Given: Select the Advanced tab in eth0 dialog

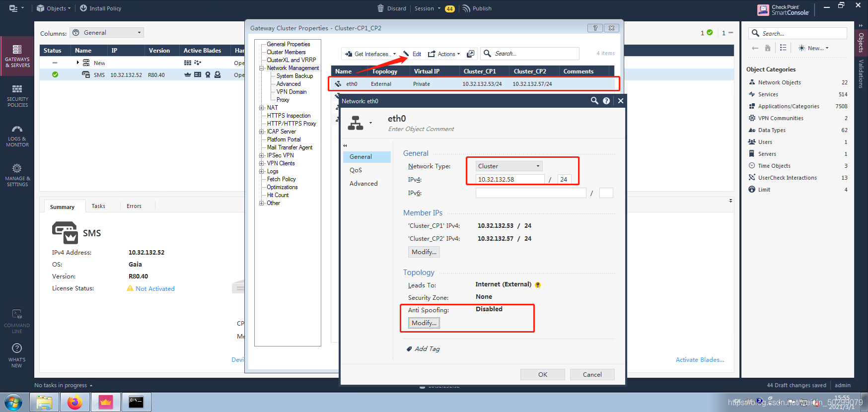Looking at the screenshot, I should click(x=366, y=184).
